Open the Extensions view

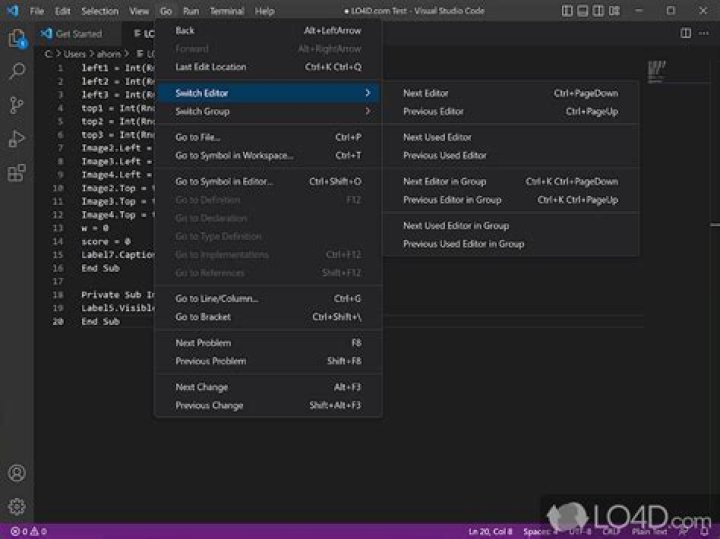(17, 173)
